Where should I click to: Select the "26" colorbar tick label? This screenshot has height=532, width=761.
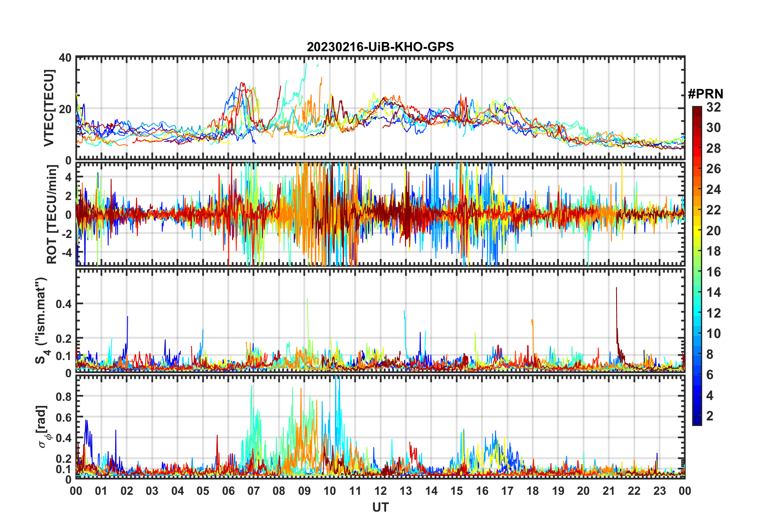[713, 169]
